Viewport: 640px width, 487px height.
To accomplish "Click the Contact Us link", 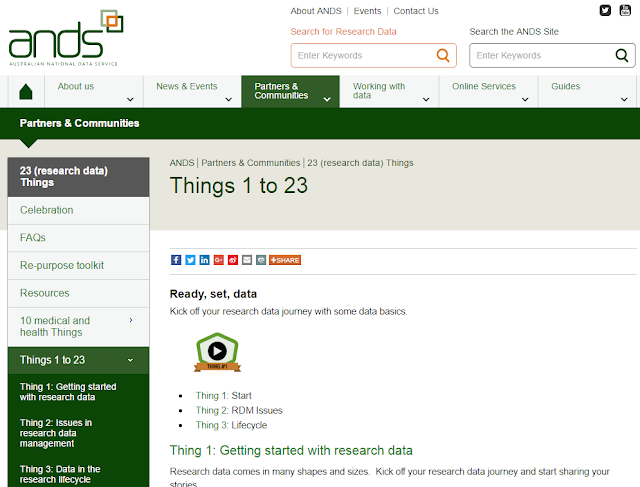I will pos(416,11).
